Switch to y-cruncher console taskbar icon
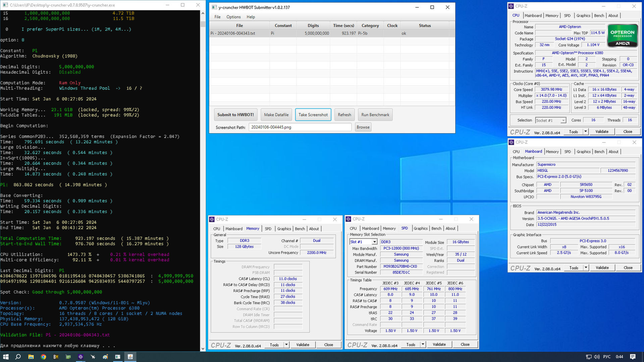 (118, 357)
